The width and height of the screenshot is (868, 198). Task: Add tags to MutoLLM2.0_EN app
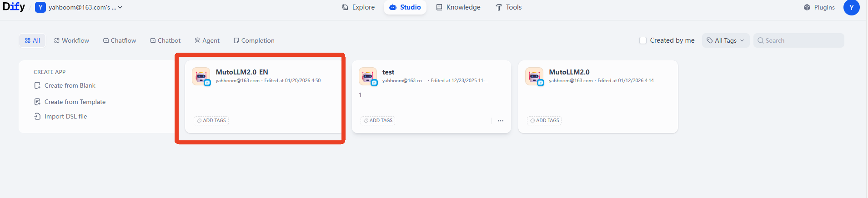coord(211,120)
